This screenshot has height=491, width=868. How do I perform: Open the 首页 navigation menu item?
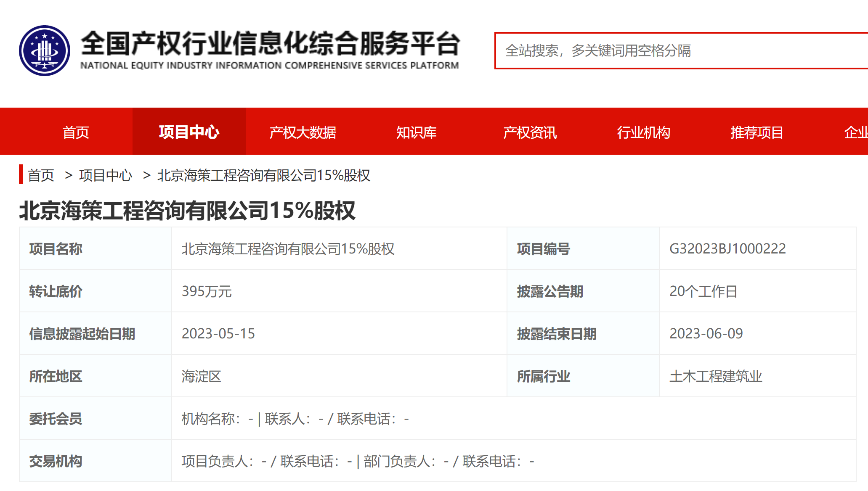(76, 132)
